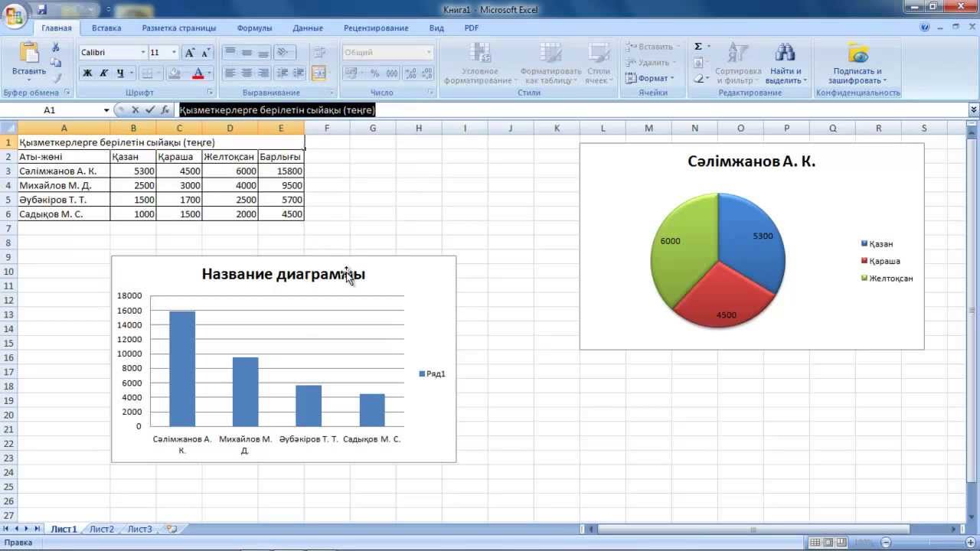The height and width of the screenshot is (551, 980).
Task: Open the Данные ribbon tab
Action: [308, 28]
